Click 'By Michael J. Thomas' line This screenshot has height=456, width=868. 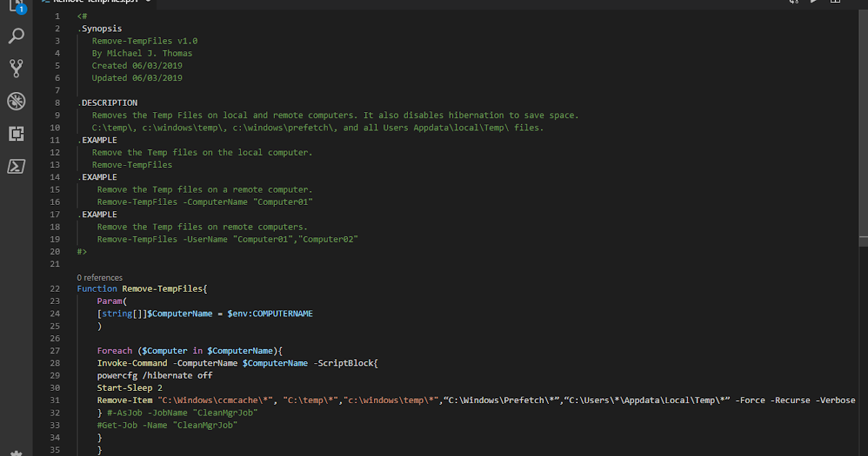[142, 54]
